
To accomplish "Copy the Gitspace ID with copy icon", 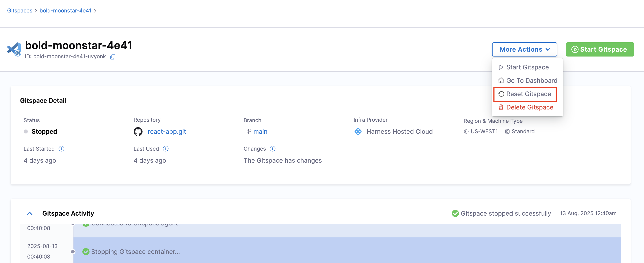I will [x=113, y=57].
